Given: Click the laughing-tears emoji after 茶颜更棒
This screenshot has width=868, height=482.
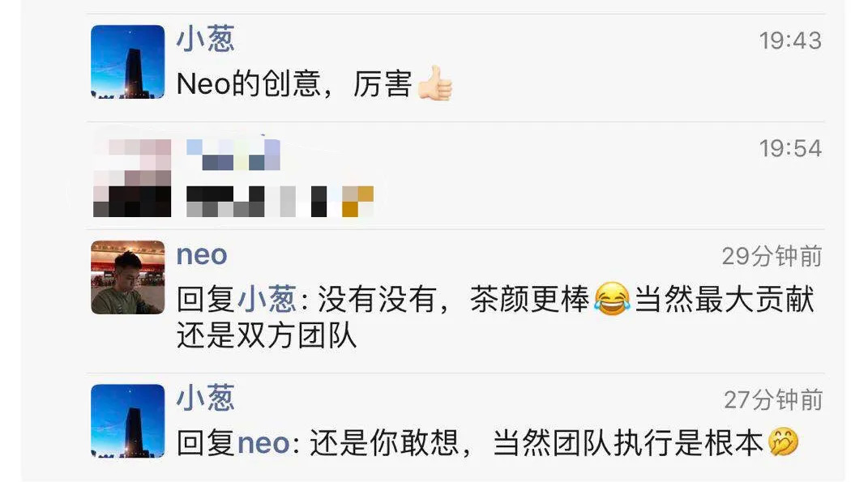Looking at the screenshot, I should point(612,299).
